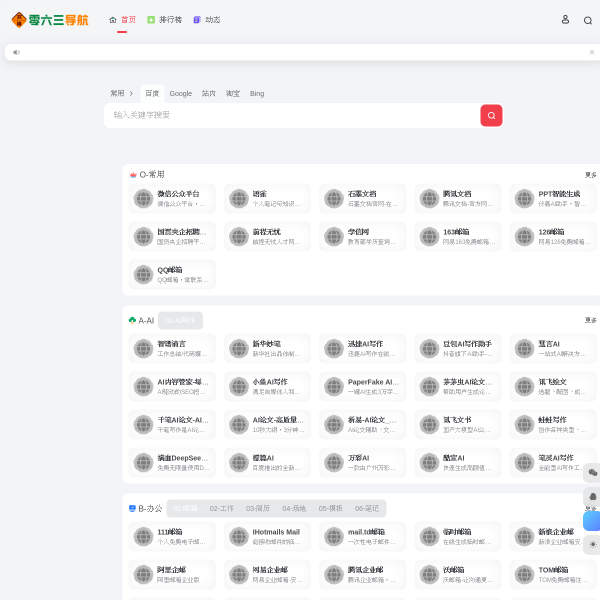This screenshot has height=600, width=600.
Task: Close the announcement bar
Action: point(592,52)
